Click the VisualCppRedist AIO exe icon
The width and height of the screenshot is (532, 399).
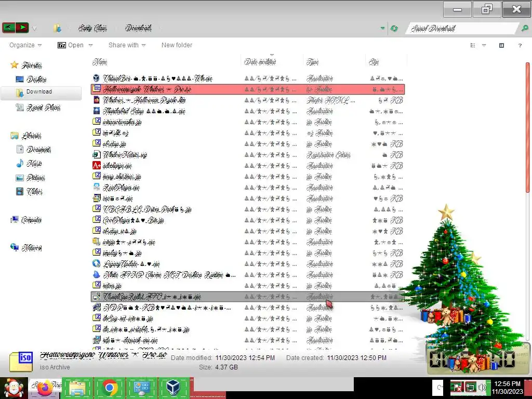(x=96, y=297)
